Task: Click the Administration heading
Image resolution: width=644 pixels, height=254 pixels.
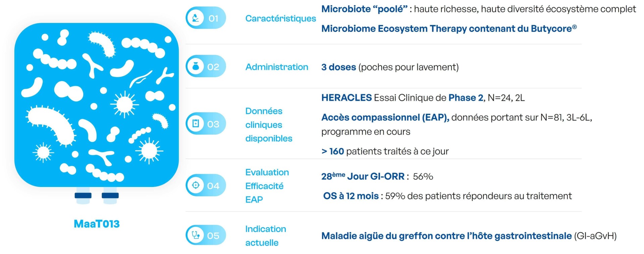Action: click(277, 67)
